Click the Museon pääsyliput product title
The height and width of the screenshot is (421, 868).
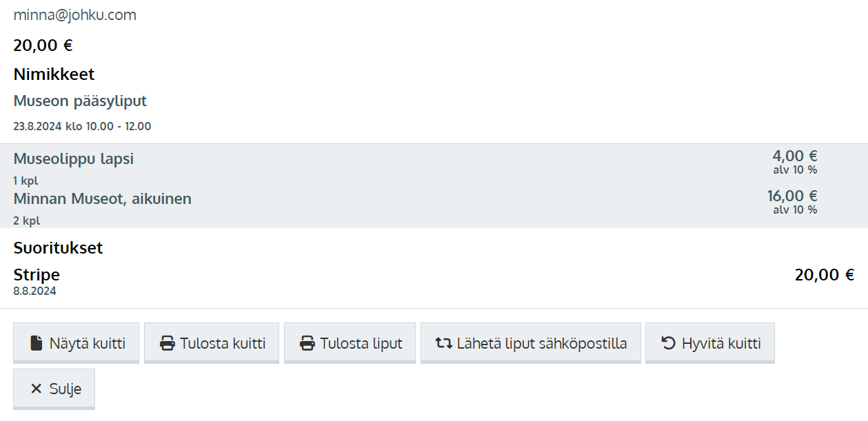[x=80, y=101]
